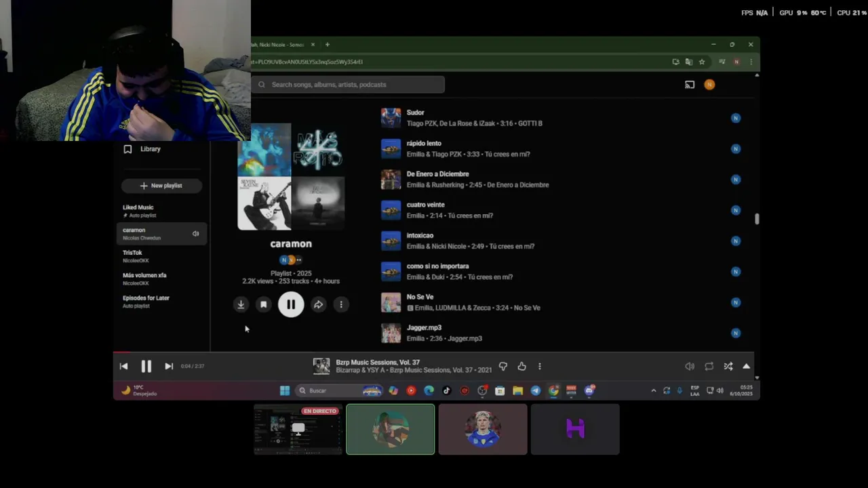Select the caramon playlist in the sidebar
Screen dimensions: 868x488
coord(162,234)
